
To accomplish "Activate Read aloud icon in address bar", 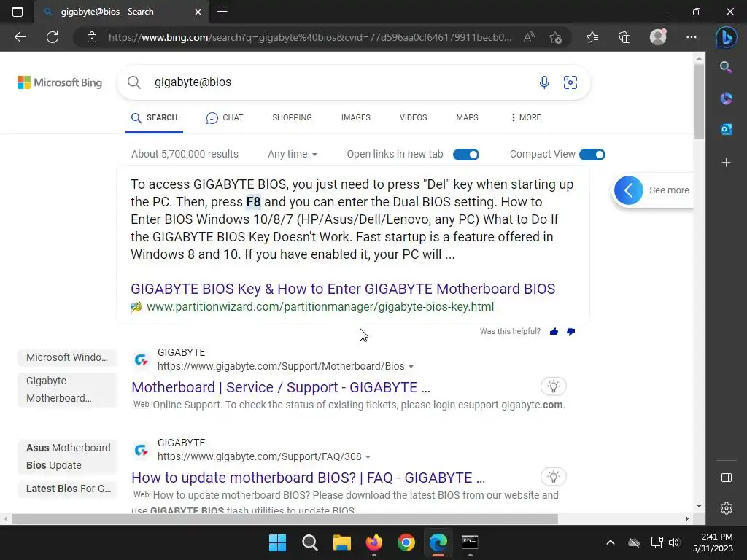I will (529, 37).
